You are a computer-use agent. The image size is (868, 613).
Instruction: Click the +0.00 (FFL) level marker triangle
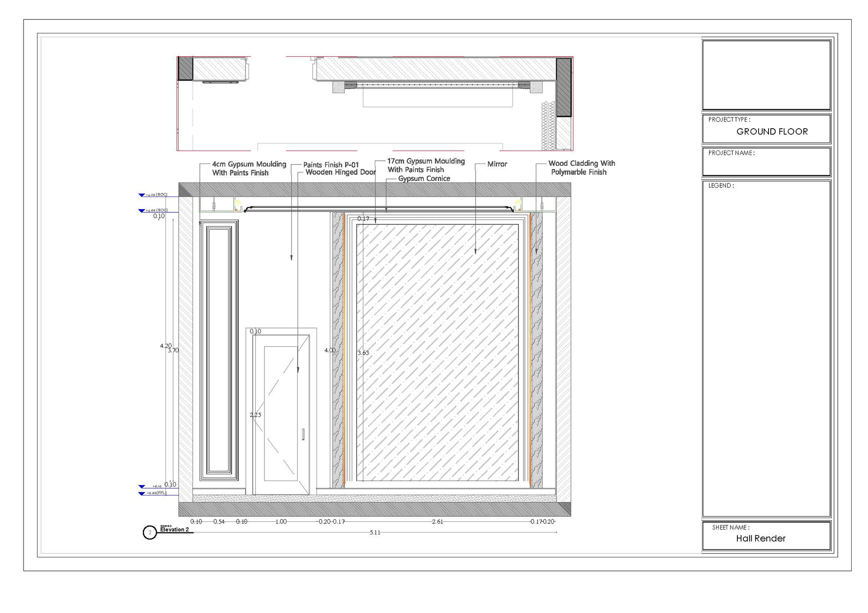[x=142, y=494]
